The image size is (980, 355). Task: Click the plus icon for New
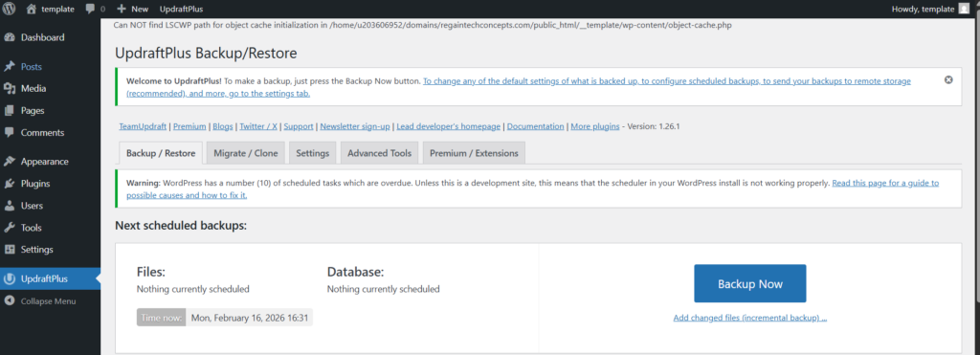click(x=122, y=10)
